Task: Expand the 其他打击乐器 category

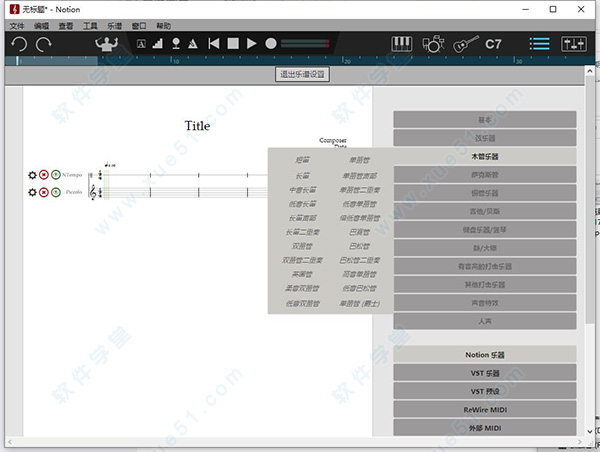Action: 485,285
